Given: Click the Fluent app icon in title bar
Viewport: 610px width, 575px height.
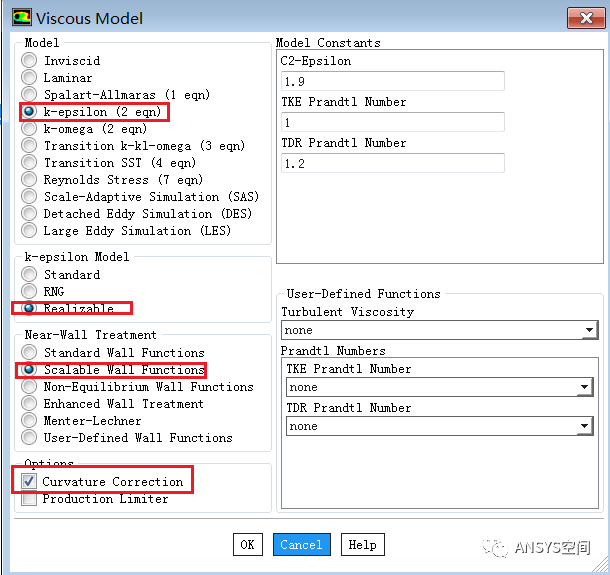Looking at the screenshot, I should click(21, 18).
